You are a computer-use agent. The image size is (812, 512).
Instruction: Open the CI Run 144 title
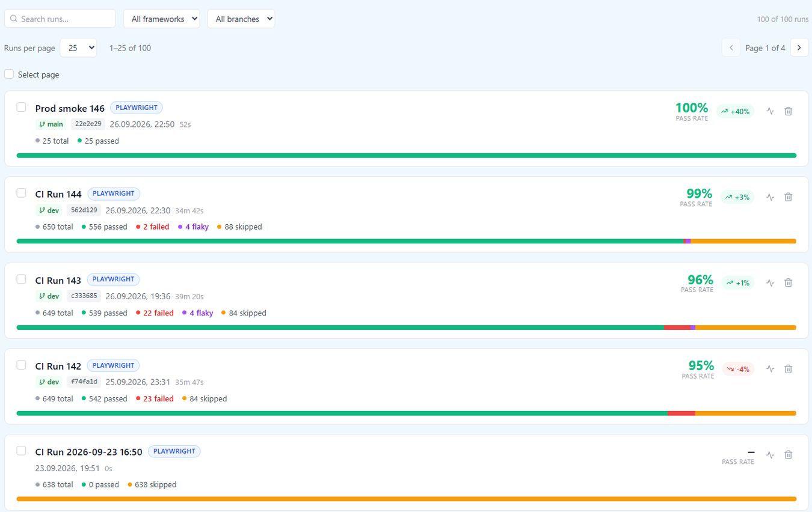click(58, 195)
